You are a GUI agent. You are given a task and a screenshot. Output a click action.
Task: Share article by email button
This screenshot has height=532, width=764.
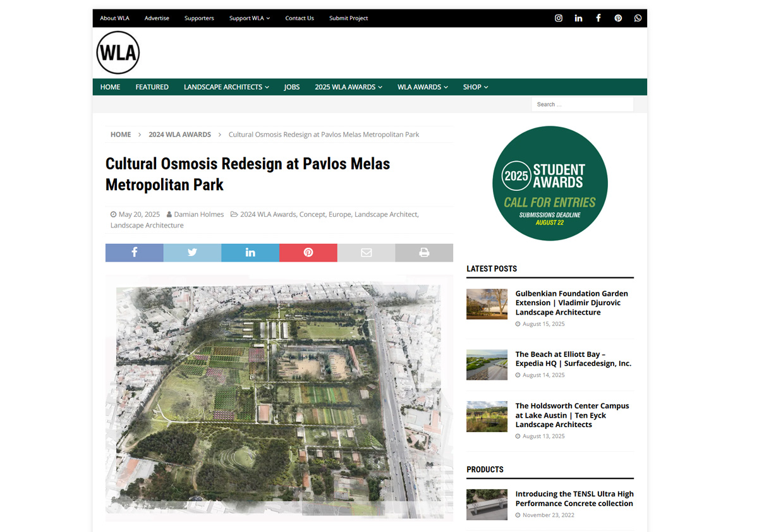pyautogui.click(x=366, y=253)
